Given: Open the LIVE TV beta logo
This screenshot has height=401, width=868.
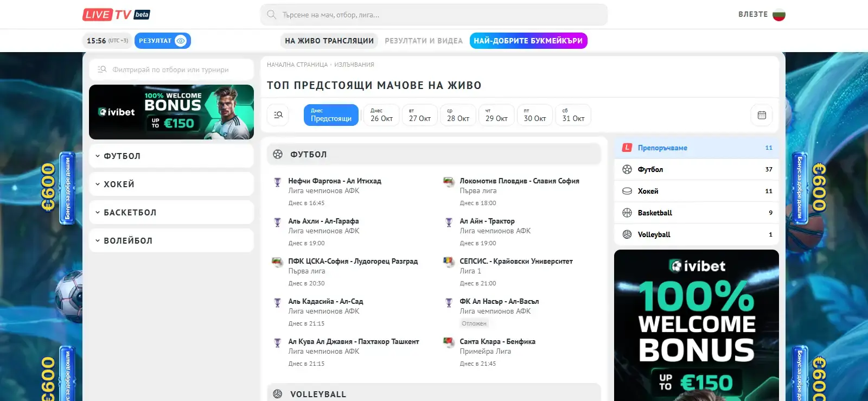Looking at the screenshot, I should [x=116, y=15].
